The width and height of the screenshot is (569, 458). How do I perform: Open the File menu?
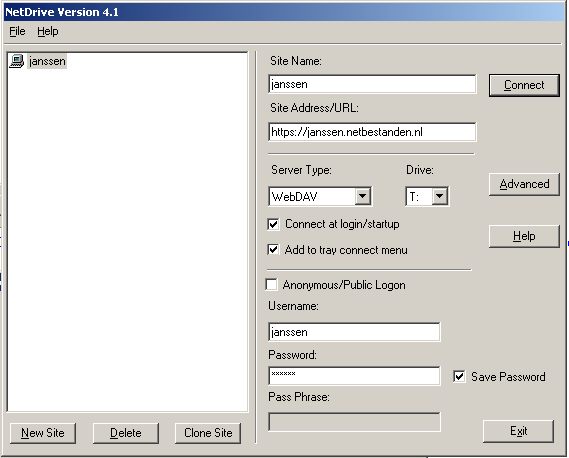click(x=17, y=31)
